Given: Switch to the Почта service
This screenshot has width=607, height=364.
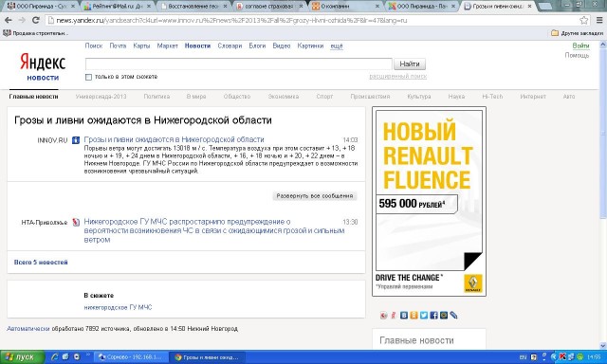Looking at the screenshot, I should [118, 45].
